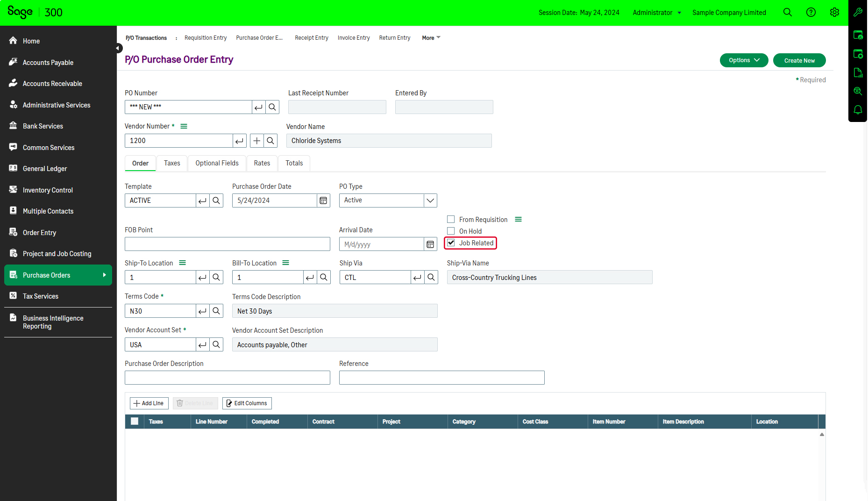The image size is (868, 501).
Task: Click Ship Via go arrow icon
Action: point(418,277)
